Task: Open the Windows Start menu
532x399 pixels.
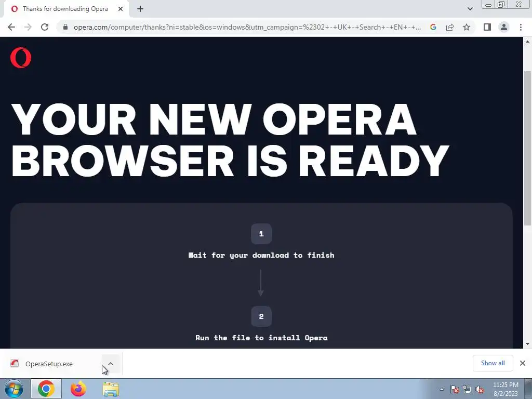Action: coord(14,389)
